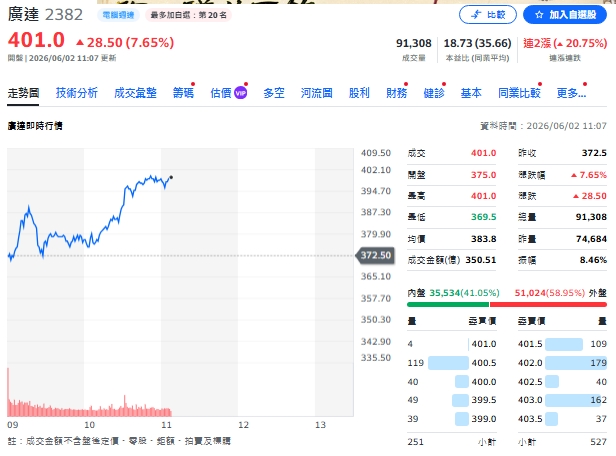
Task: Click ask subtotal 527 小計
Action: pyautogui.click(x=562, y=442)
